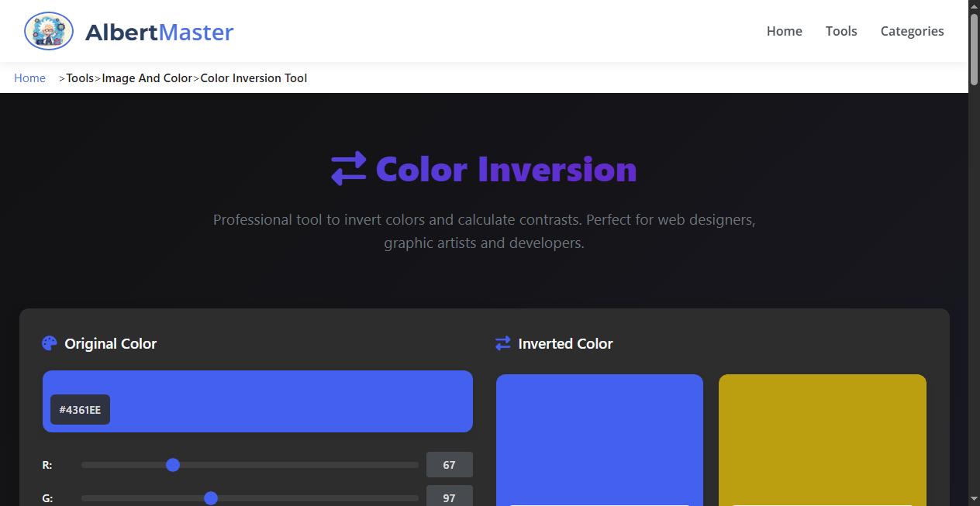Click the arrows icon next to Color Inversion heading
Screen dimensions: 980x506
coord(347,168)
